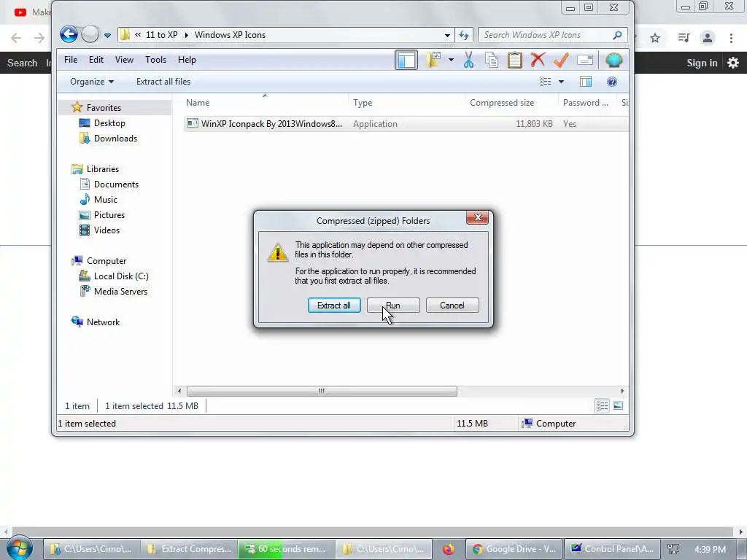747x560 pixels.
Task: Open the Tools menu
Action: tap(156, 60)
